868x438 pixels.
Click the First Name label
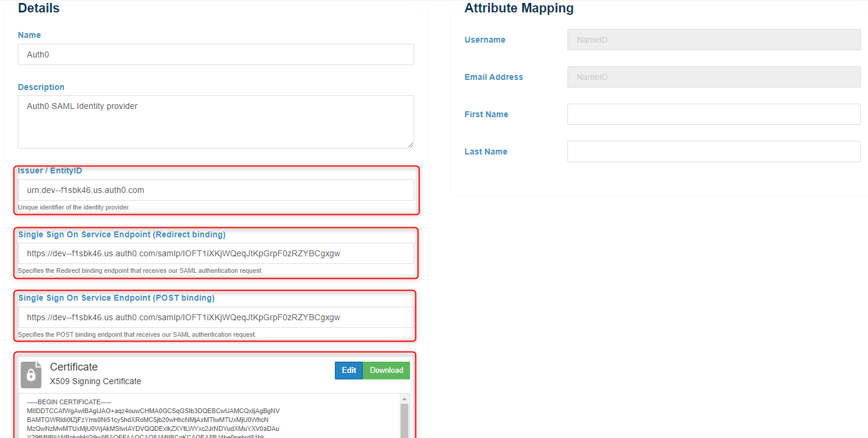click(486, 114)
